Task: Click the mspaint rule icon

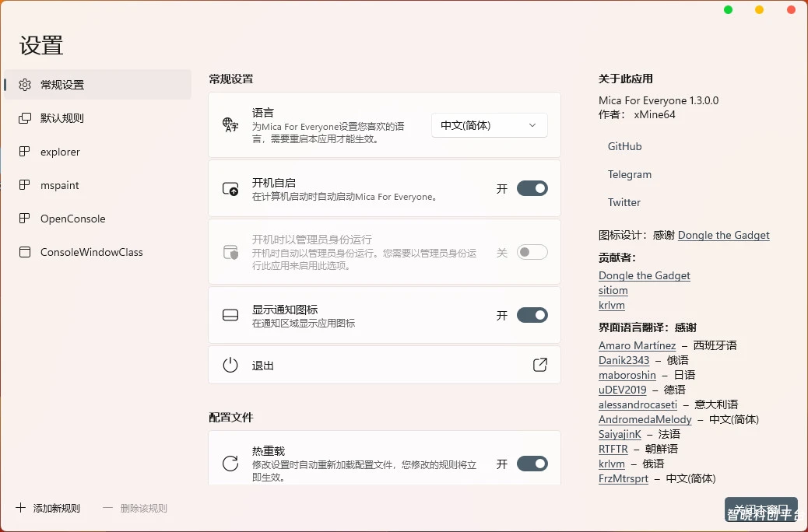Action: [24, 185]
